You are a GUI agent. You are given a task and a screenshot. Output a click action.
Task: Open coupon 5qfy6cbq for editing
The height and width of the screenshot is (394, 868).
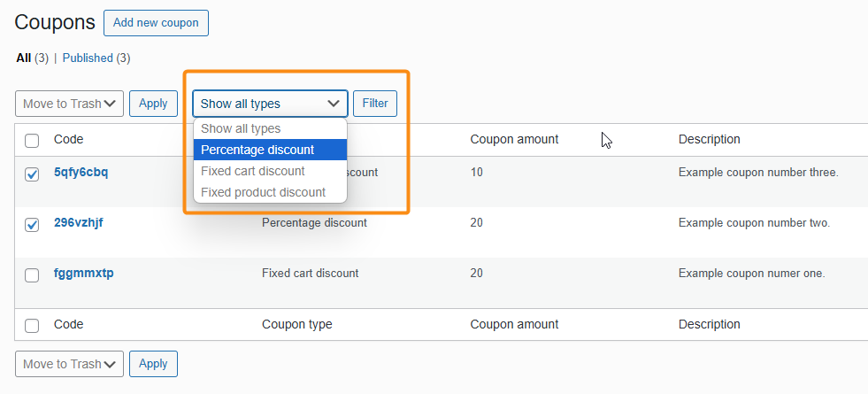(x=81, y=172)
